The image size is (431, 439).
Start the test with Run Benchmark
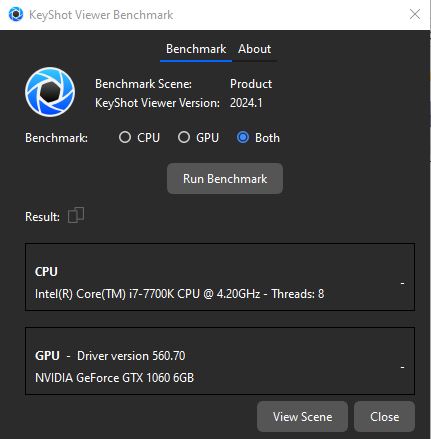pyautogui.click(x=225, y=179)
